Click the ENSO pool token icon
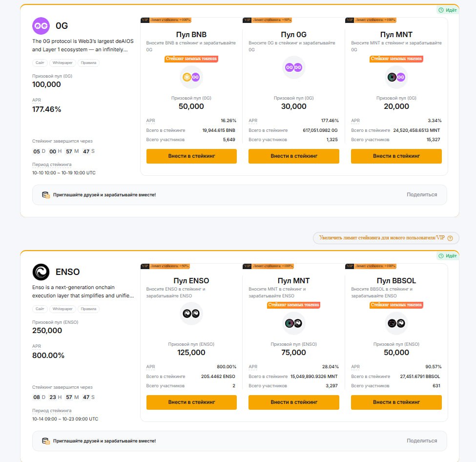 click(x=191, y=314)
